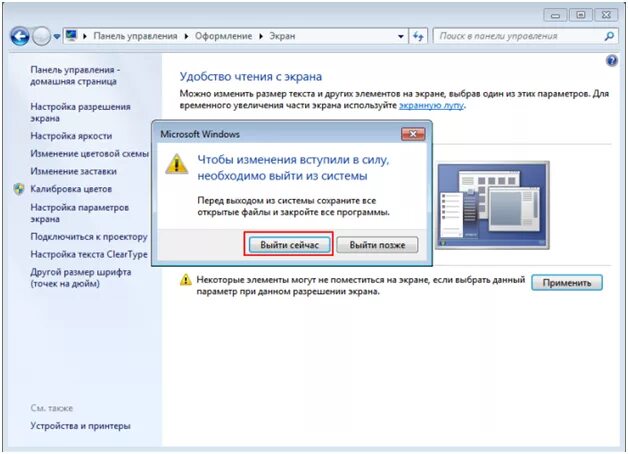Open Изменение цветовой схемы link

pyautogui.click(x=89, y=153)
